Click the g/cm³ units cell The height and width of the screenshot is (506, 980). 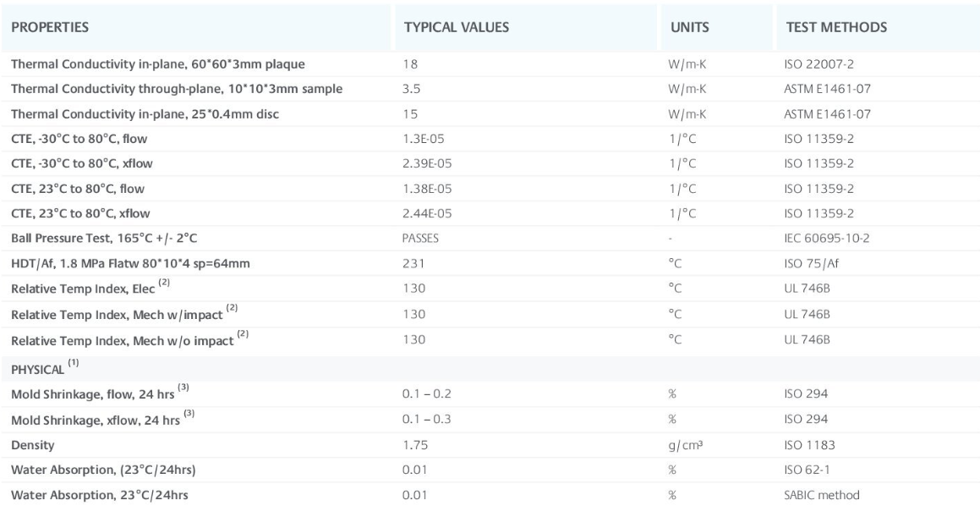(x=684, y=445)
